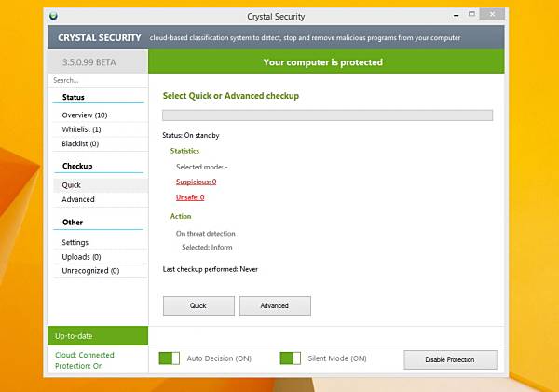Click the Up-to-date status banner
The image size is (559, 392).
(x=98, y=336)
